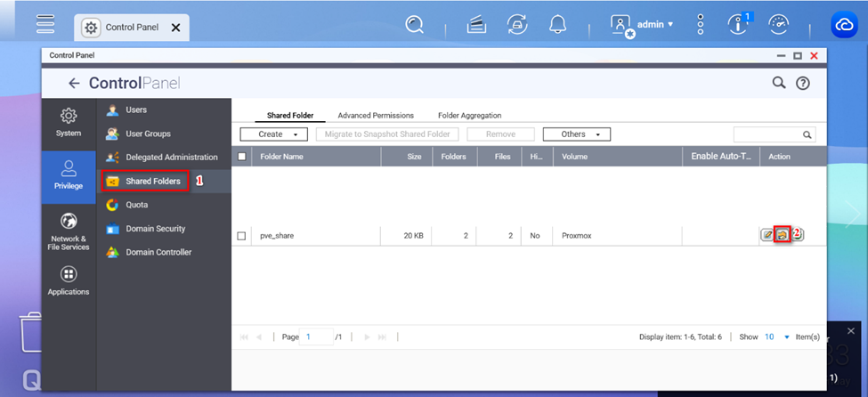This screenshot has height=397, width=868.
Task: Open the dashboard gauge icon
Action: point(778,25)
